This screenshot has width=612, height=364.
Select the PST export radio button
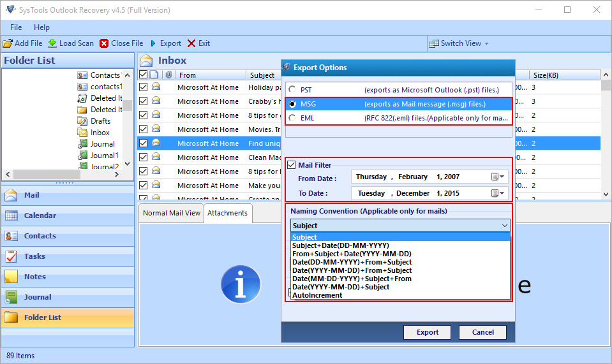292,90
